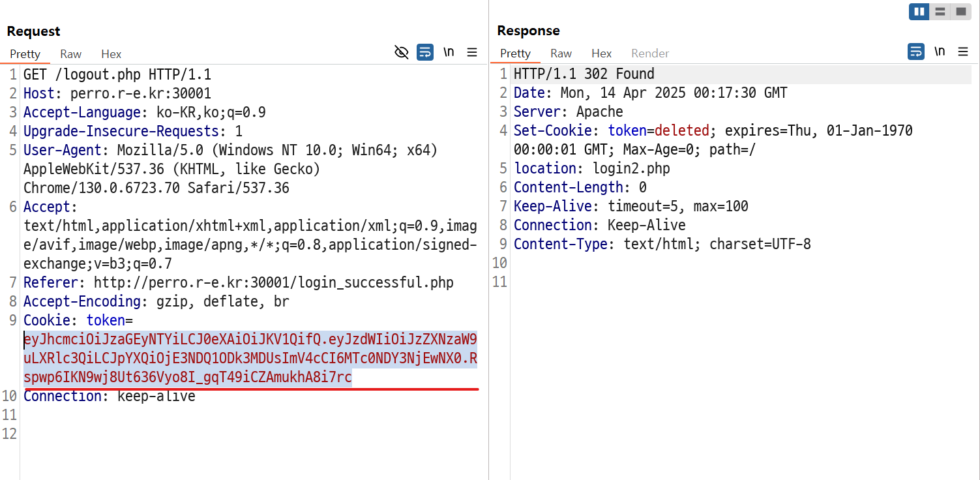Screen dimensions: 980x480
Task: Select side-by-side split layout icon
Action: (919, 12)
